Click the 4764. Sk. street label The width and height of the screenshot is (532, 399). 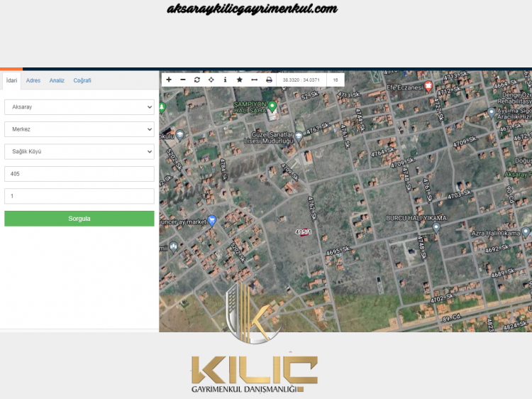tap(383, 152)
